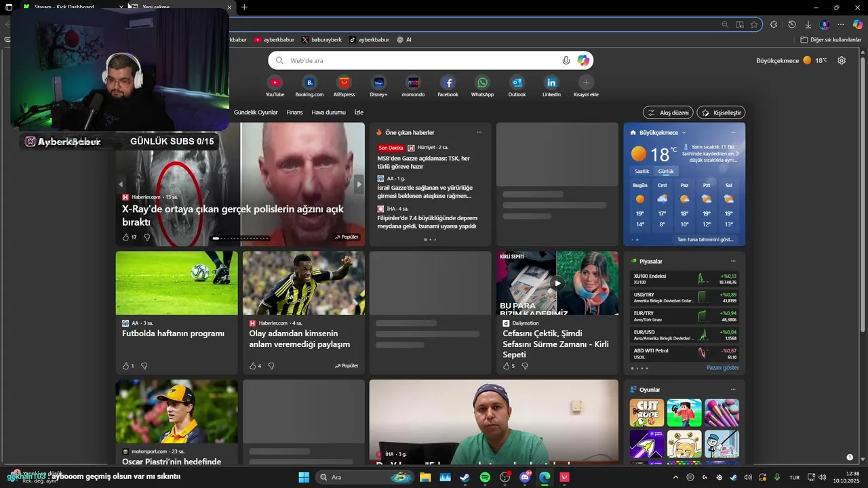868x488 pixels.
Task: Open weather card options menu
Action: point(733,132)
